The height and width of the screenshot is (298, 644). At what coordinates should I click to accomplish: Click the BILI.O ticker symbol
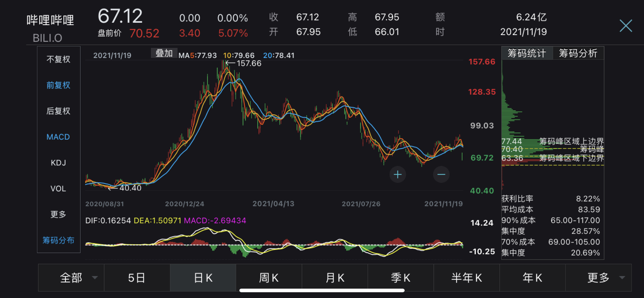tap(47, 38)
